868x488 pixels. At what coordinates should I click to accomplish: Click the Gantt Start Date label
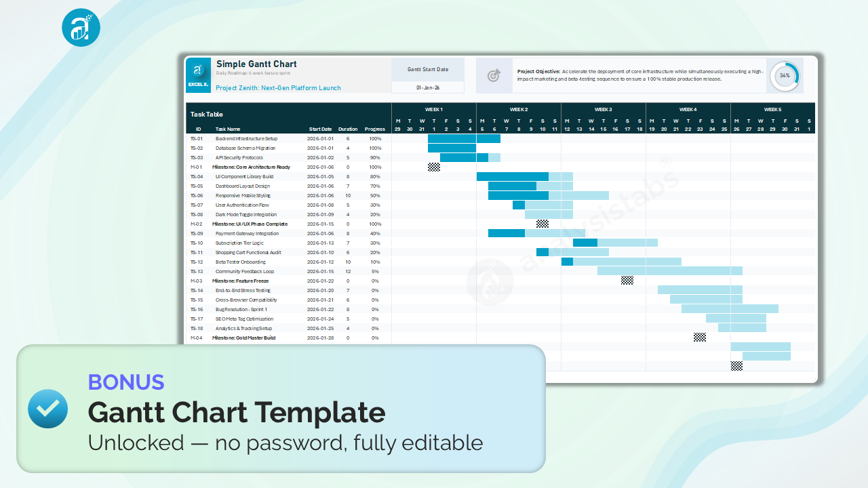pyautogui.click(x=428, y=69)
